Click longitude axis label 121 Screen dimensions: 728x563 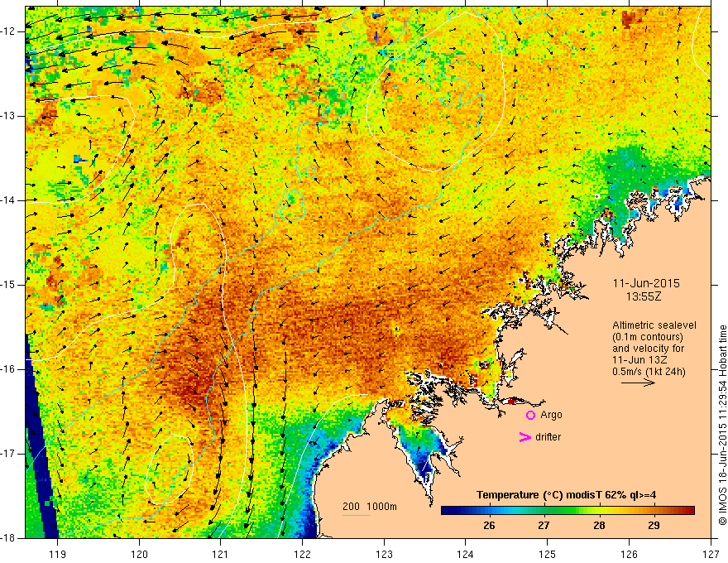coord(221,554)
